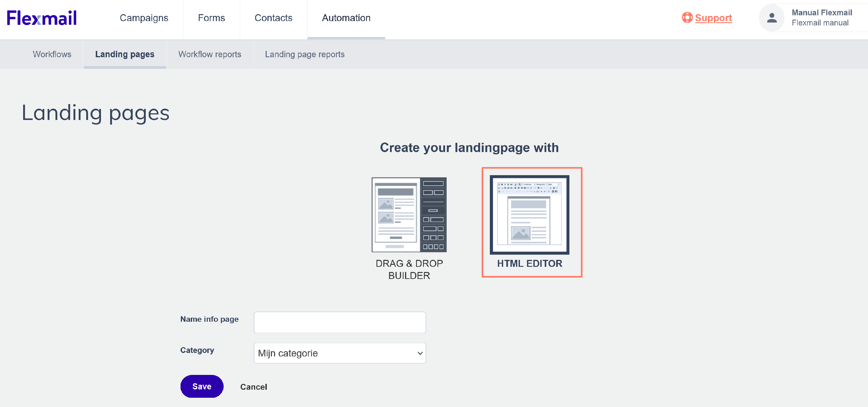
Task: Select the HTML Editor icon
Action: click(x=529, y=214)
